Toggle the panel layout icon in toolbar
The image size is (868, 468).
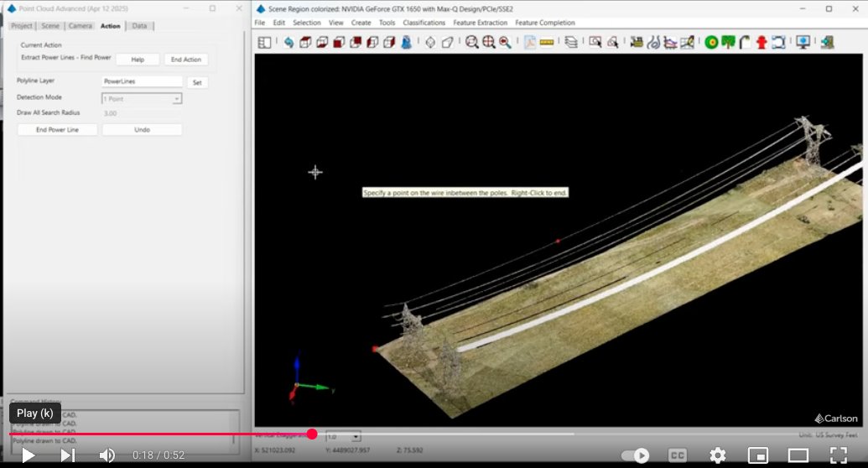coord(265,42)
